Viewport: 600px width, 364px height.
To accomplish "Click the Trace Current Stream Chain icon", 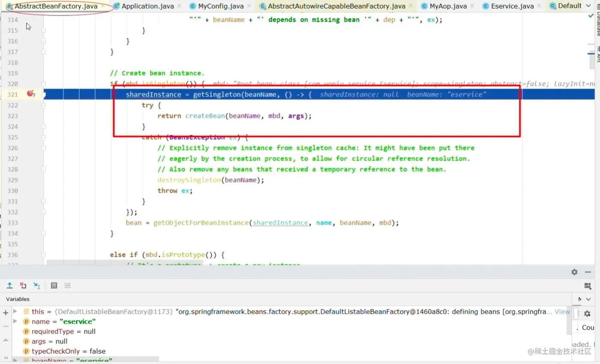I will click(x=67, y=285).
